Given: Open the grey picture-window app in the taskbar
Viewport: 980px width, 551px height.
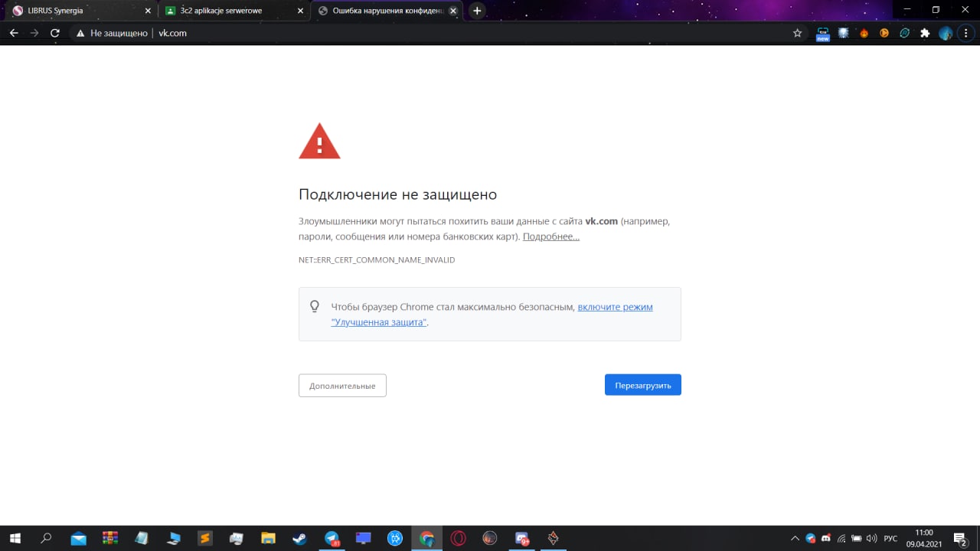Looking at the screenshot, I should pos(237,538).
